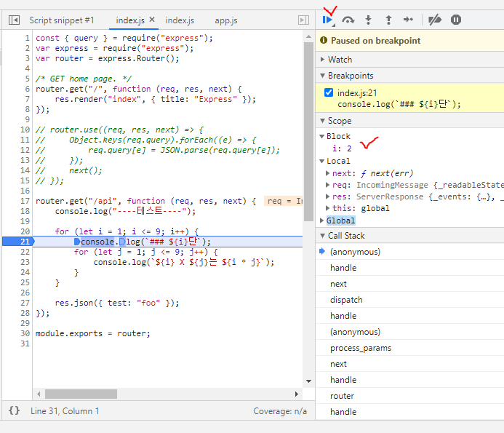The height and width of the screenshot is (433, 504).
Task: Click the Step forward arrow icon
Action: tap(409, 20)
